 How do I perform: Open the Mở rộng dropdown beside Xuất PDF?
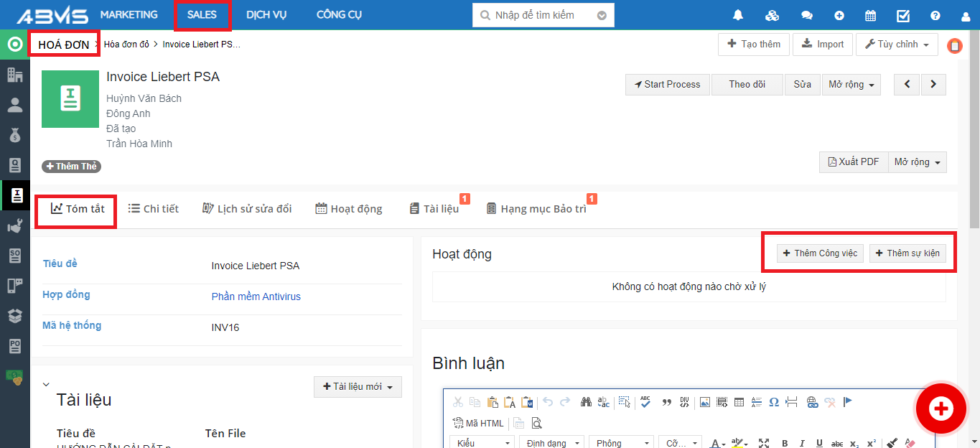[x=917, y=162]
